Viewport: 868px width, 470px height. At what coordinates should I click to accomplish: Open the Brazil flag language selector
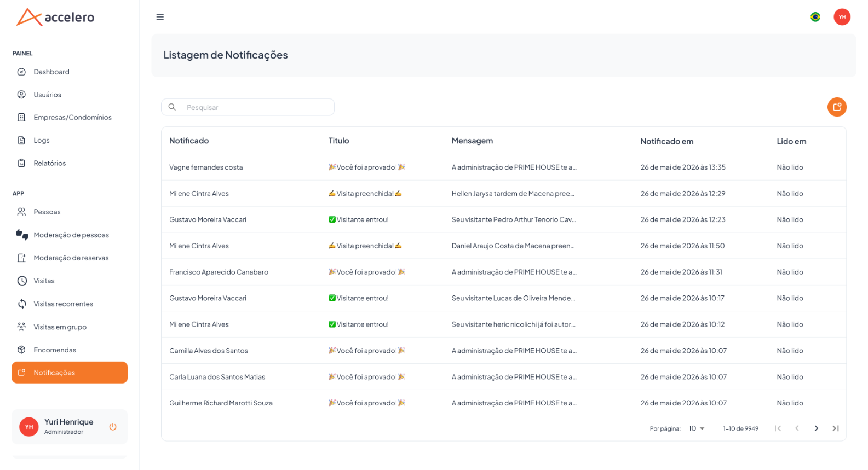(815, 17)
